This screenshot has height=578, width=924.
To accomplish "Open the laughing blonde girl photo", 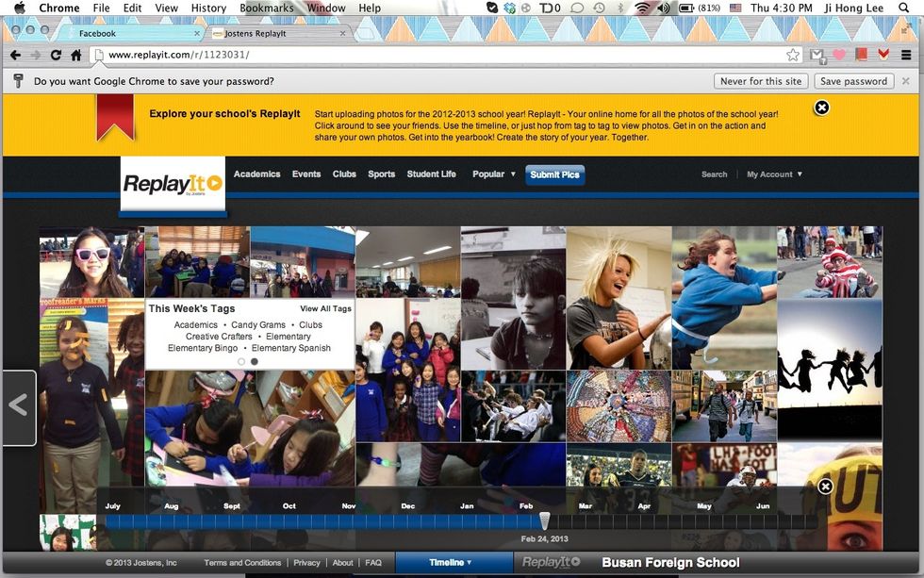I will click(619, 298).
